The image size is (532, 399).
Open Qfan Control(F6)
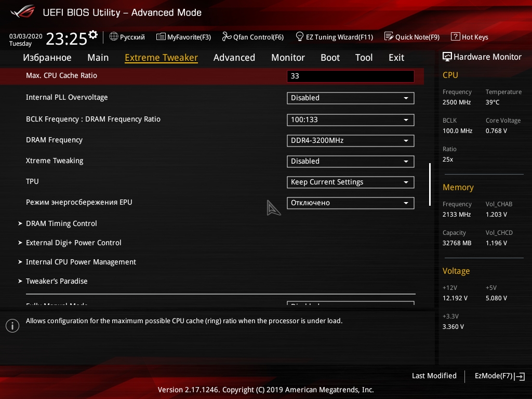pos(253,37)
